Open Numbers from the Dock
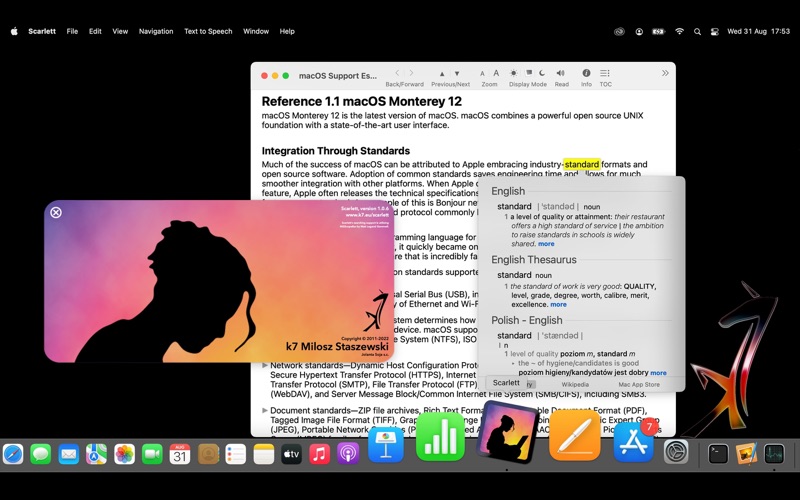Screen dimensions: 800x500 (441, 438)
